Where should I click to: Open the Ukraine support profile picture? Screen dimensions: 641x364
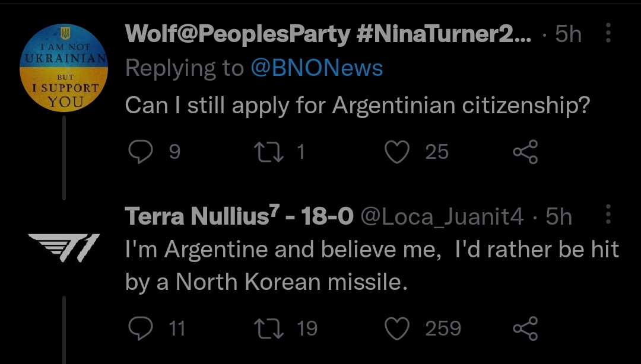tap(64, 68)
